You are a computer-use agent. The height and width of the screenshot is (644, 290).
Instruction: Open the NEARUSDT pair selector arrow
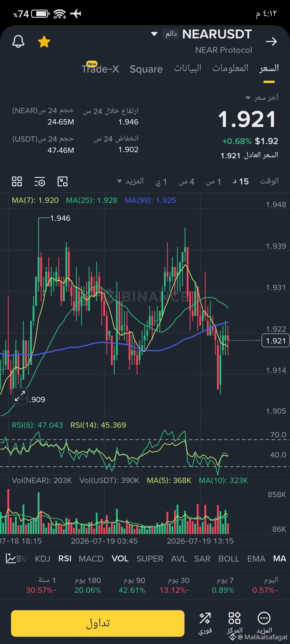154,34
